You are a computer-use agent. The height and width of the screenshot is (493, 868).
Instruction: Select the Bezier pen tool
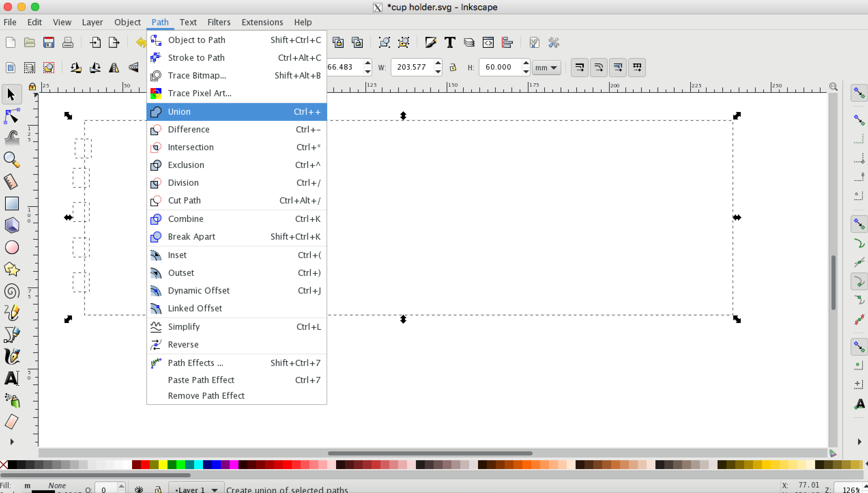[x=12, y=335]
